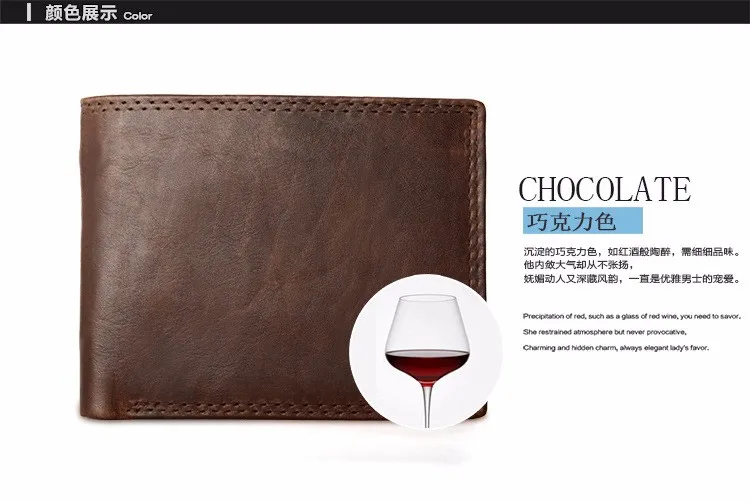The image size is (750, 502).
Task: Click the red wine inside the glass
Action: coord(427,364)
